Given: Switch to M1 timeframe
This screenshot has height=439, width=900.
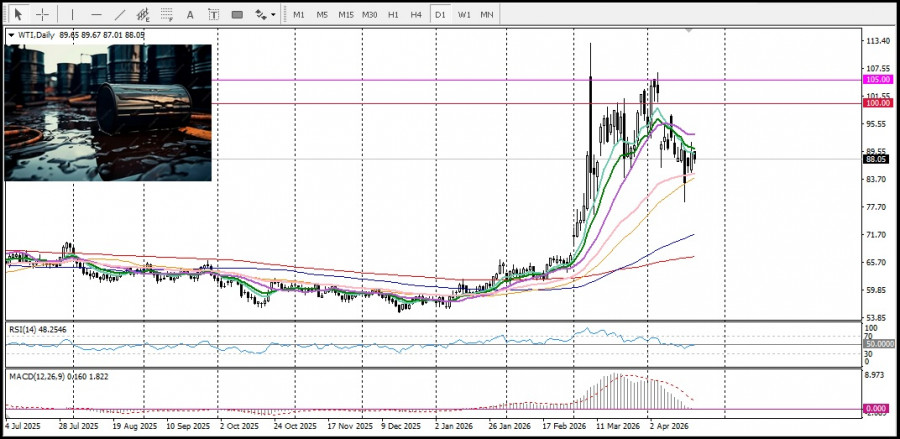Looking at the screenshot, I should [298, 14].
